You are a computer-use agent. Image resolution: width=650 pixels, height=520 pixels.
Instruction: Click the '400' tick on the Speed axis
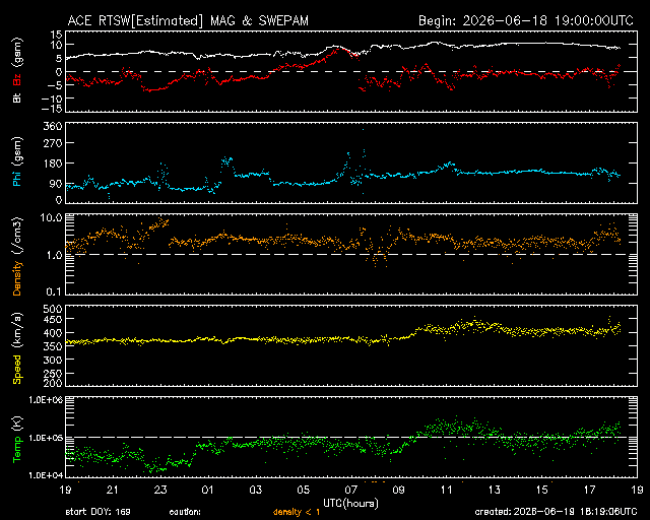point(53,333)
